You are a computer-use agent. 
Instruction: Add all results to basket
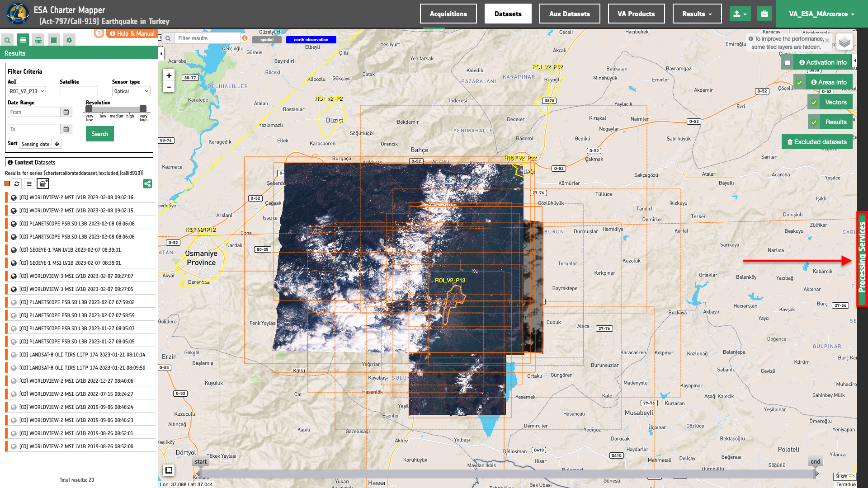tap(42, 183)
